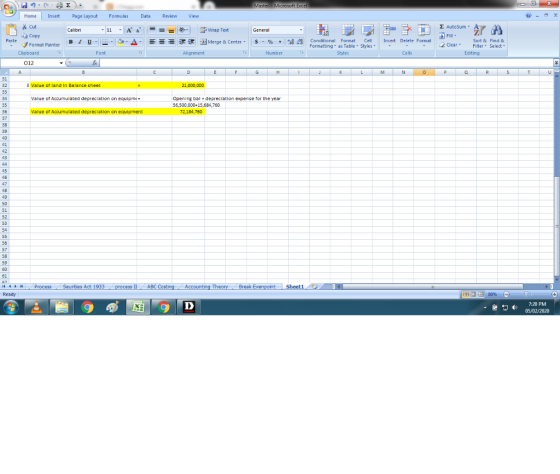Viewport: 560px width, 474px height.
Task: Toggle Align Text Left
Action: coord(152,42)
